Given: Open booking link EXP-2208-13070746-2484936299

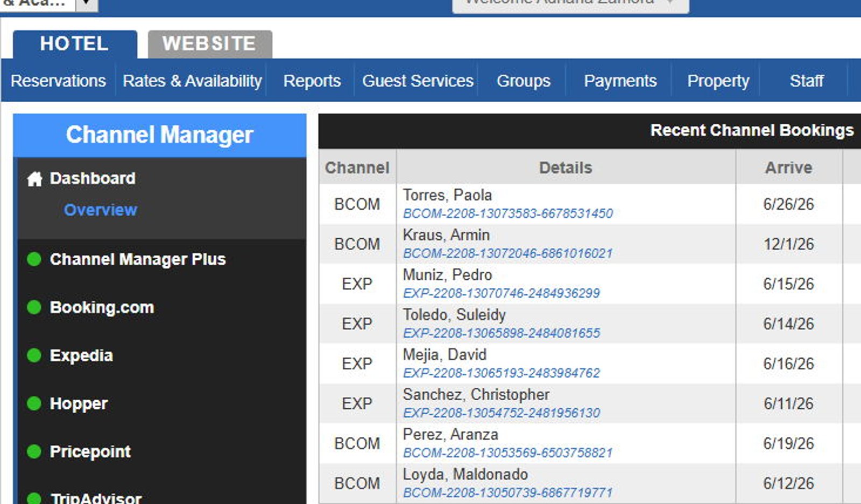Looking at the screenshot, I should (502, 293).
